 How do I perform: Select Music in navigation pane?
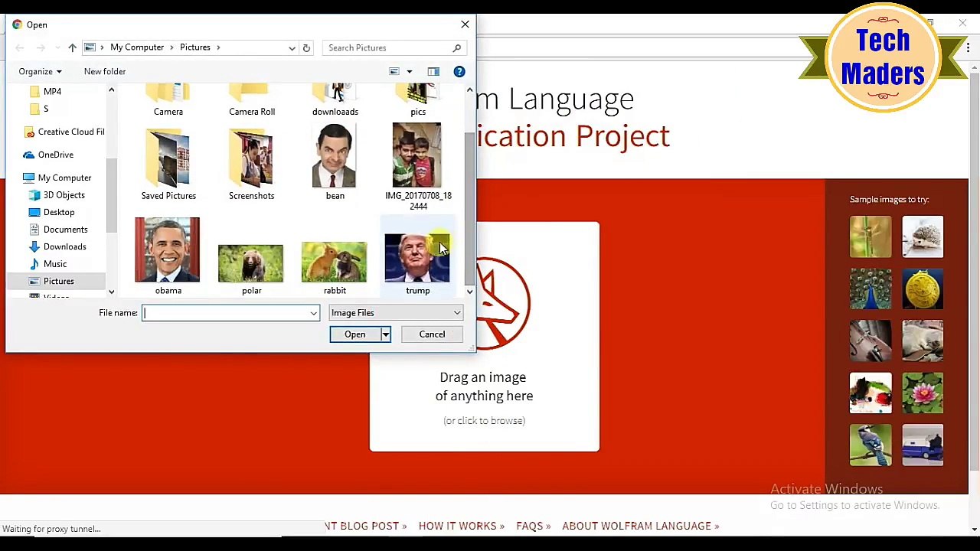(47, 264)
